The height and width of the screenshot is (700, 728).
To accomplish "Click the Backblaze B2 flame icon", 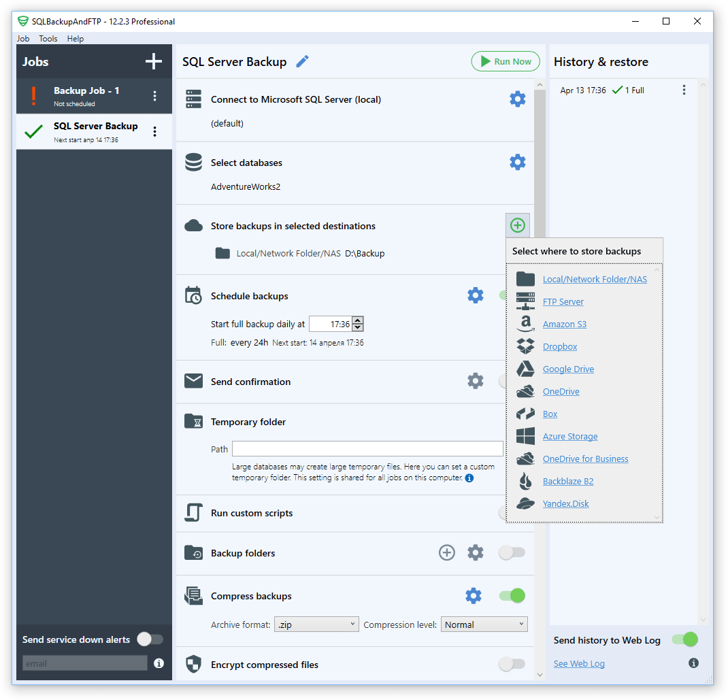I will click(525, 481).
